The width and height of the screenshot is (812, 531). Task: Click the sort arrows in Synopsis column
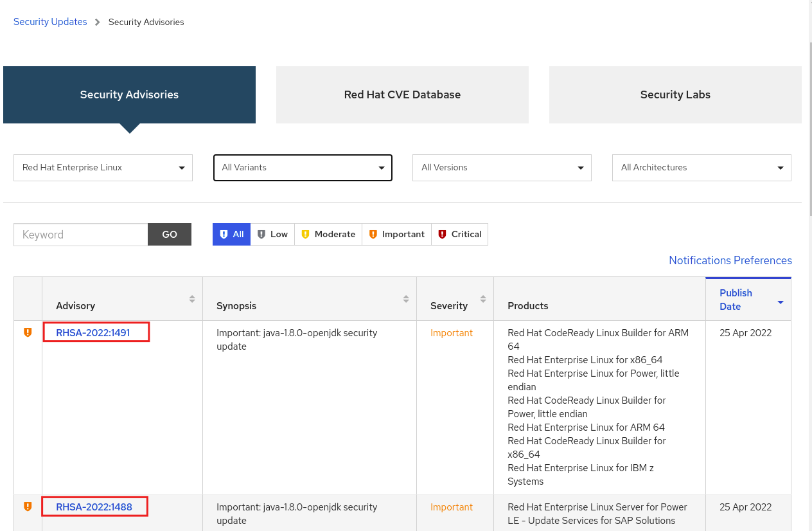coord(406,299)
